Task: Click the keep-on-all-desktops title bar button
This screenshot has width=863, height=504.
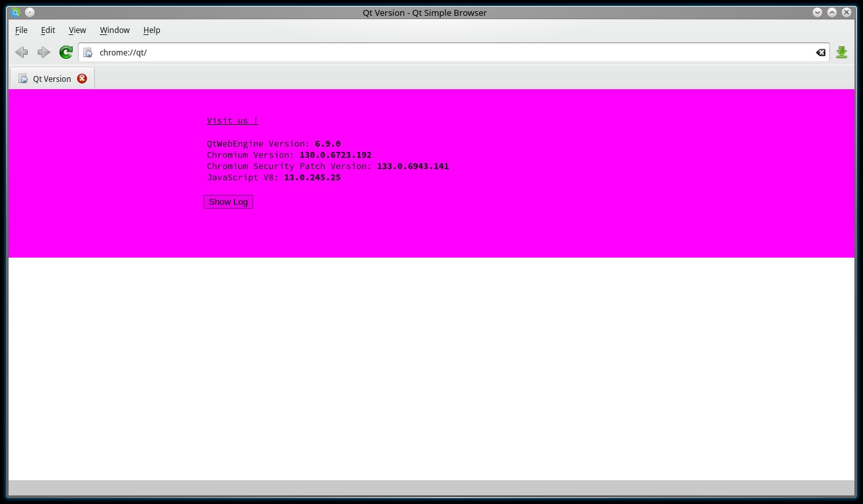Action: [x=30, y=13]
